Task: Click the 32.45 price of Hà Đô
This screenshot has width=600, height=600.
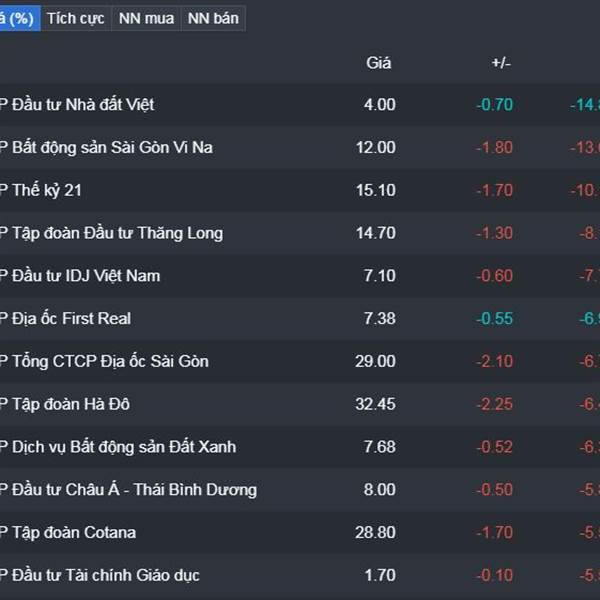Action: click(375, 404)
